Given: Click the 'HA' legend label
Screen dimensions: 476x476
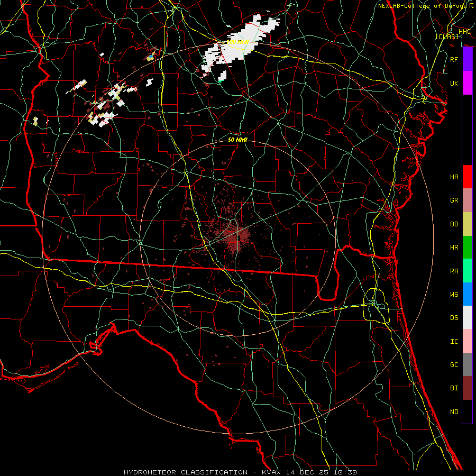Looking at the screenshot, I should [x=454, y=177].
